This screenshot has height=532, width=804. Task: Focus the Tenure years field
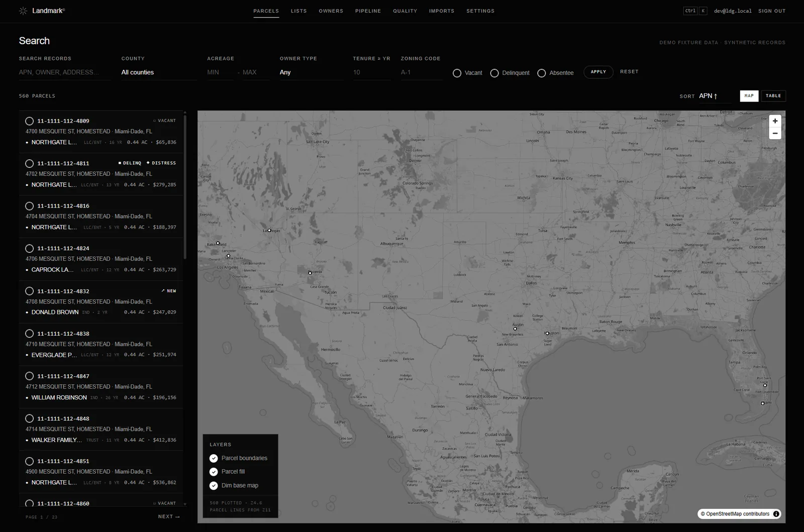coord(372,72)
